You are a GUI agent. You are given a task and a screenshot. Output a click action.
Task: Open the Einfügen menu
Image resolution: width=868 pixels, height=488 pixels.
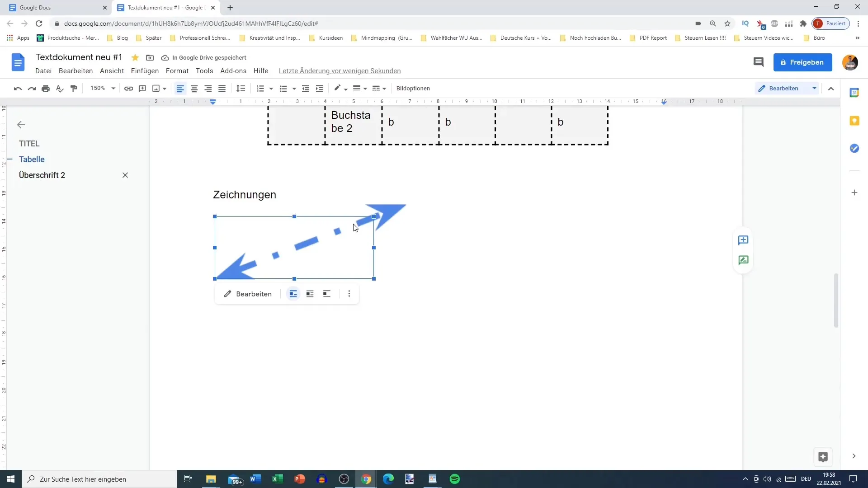tap(144, 70)
